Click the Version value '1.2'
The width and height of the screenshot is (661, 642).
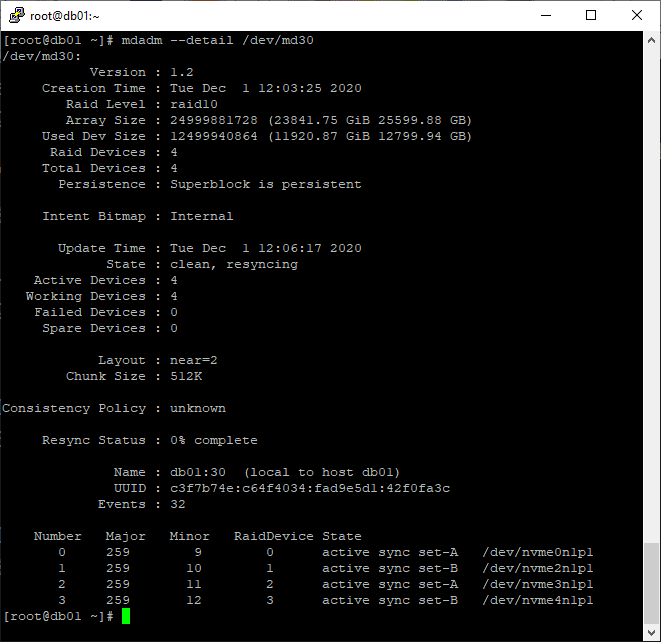(x=182, y=72)
